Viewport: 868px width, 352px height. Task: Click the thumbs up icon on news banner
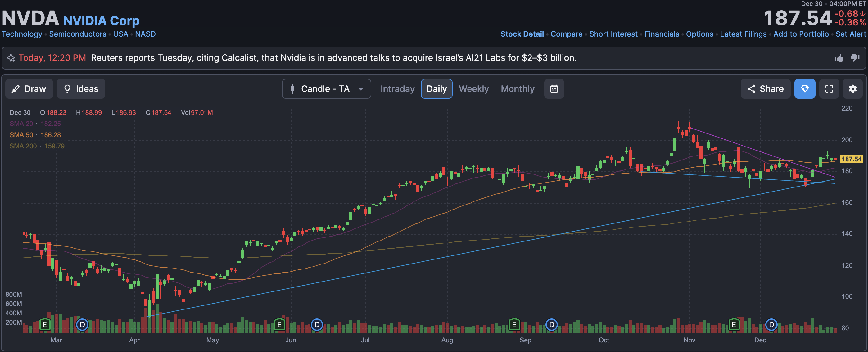point(839,58)
